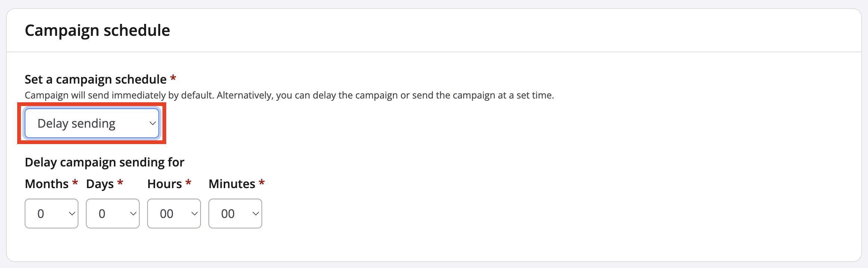Click the Months field label

pyautogui.click(x=47, y=184)
